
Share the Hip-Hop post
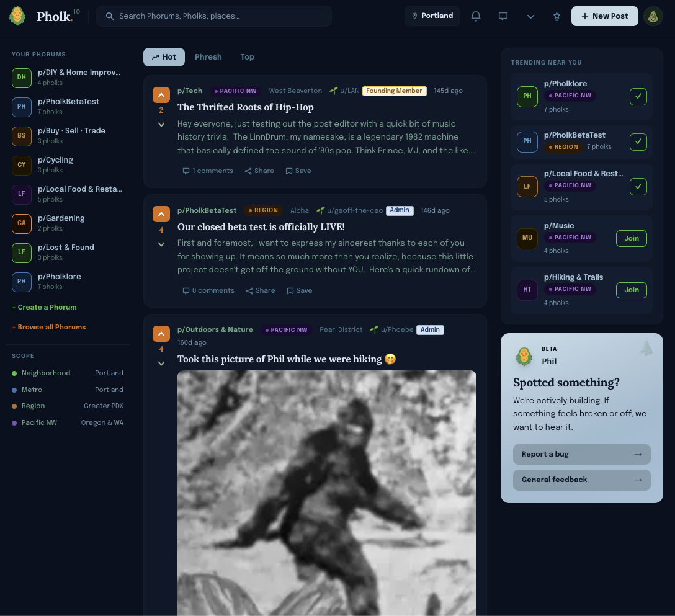(x=259, y=171)
